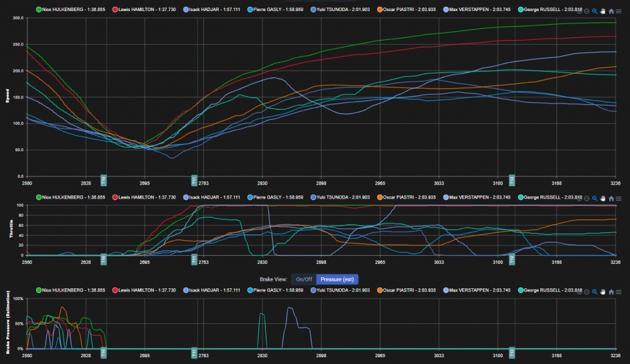Click zoom out icon on Throttle chart
The height and width of the screenshot is (364, 630).
pyautogui.click(x=586, y=198)
